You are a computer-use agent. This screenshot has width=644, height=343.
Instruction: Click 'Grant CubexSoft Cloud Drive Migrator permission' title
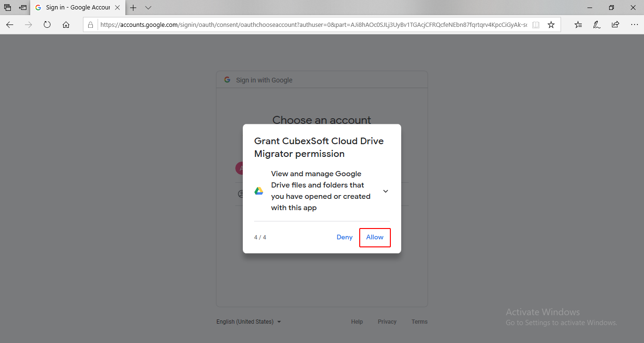click(319, 147)
